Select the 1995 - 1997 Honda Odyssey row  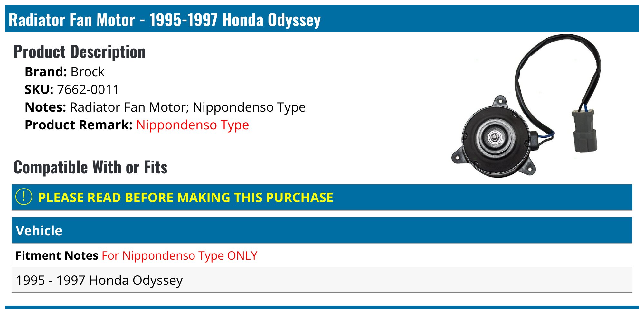99,280
